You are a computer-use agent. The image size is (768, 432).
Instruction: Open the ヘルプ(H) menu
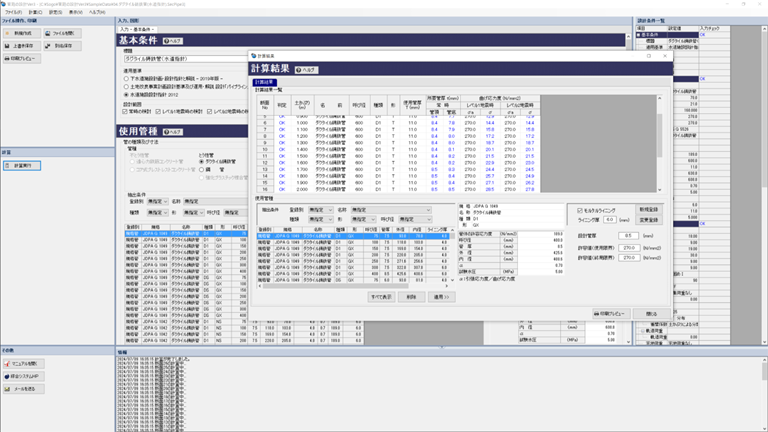[x=97, y=12]
